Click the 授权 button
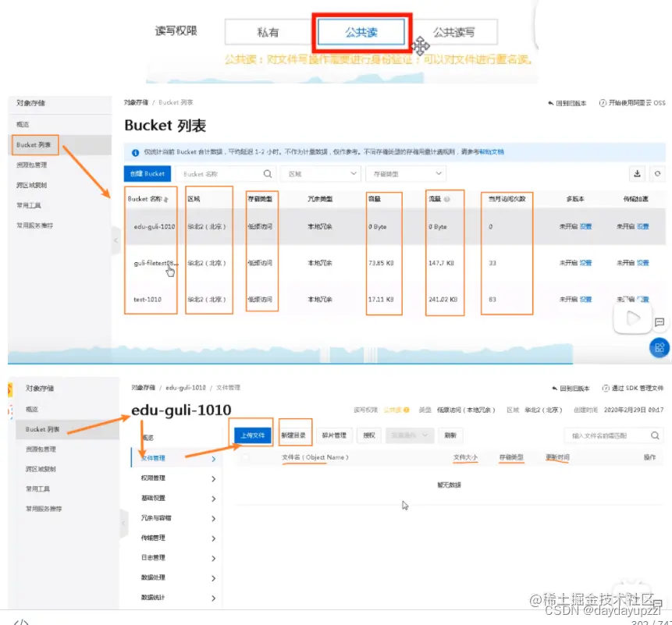The height and width of the screenshot is (625, 672). point(369,435)
